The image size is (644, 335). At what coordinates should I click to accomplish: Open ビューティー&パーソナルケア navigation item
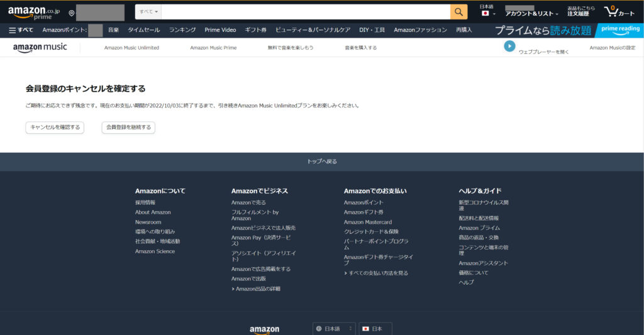point(313,30)
